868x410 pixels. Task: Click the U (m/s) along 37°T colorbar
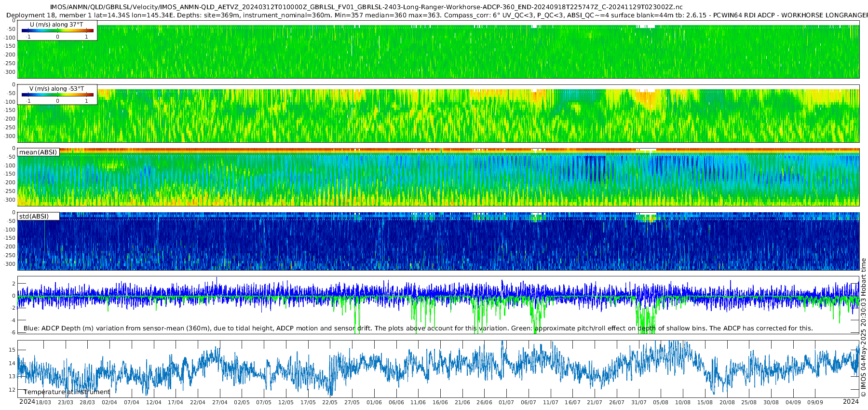(57, 30)
